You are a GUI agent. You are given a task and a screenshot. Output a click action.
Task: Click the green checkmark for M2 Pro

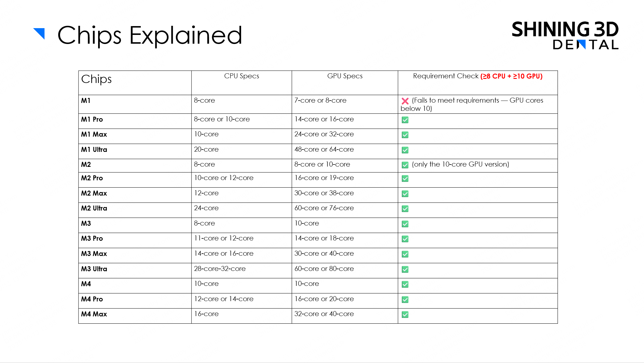click(405, 179)
